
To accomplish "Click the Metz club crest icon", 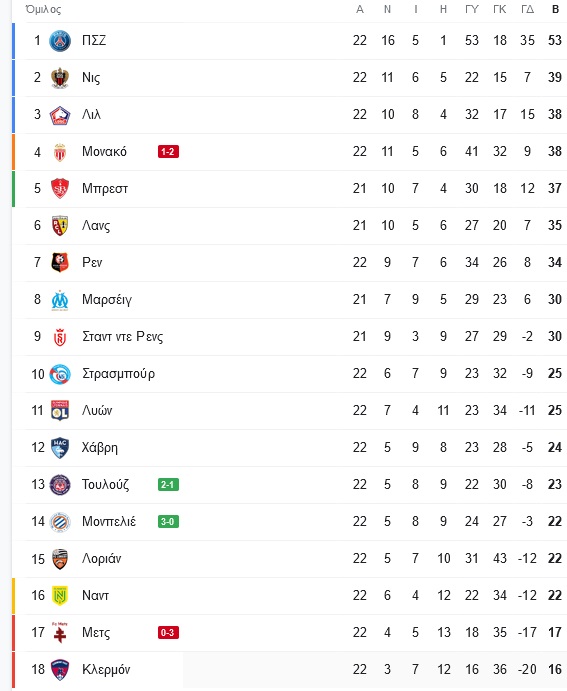I will pos(60,632).
